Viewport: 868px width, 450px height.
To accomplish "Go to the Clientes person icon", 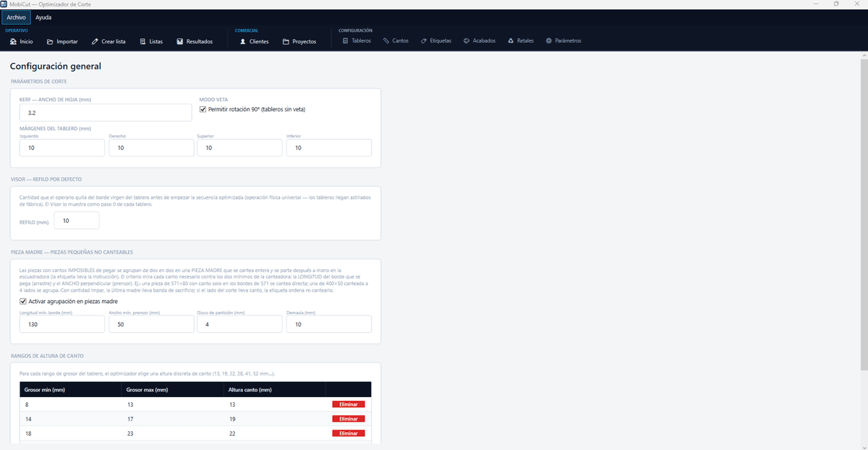I will pyautogui.click(x=243, y=41).
